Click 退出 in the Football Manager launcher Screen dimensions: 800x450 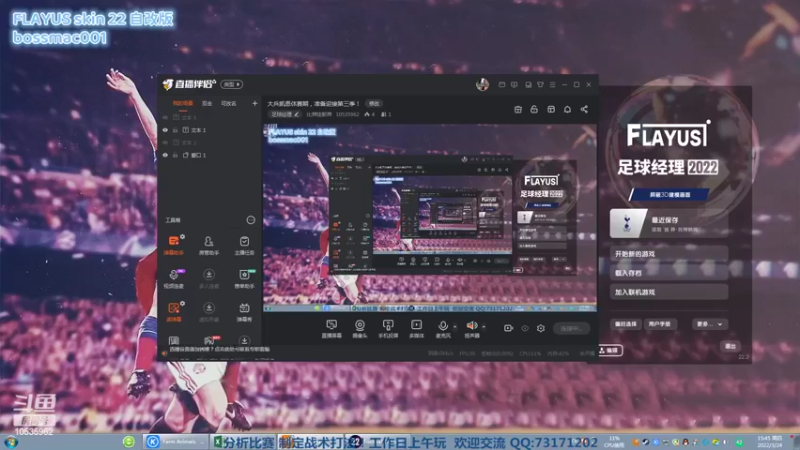[730, 346]
